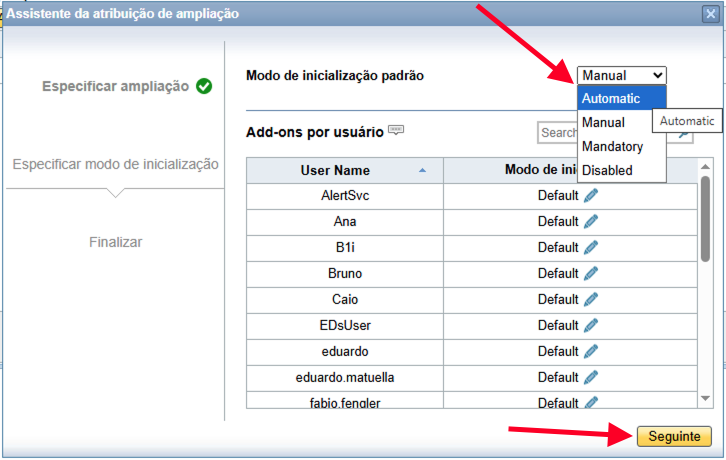Image resolution: width=726 pixels, height=460 pixels.
Task: Edit startup mode for EDsUser
Action: 591,325
